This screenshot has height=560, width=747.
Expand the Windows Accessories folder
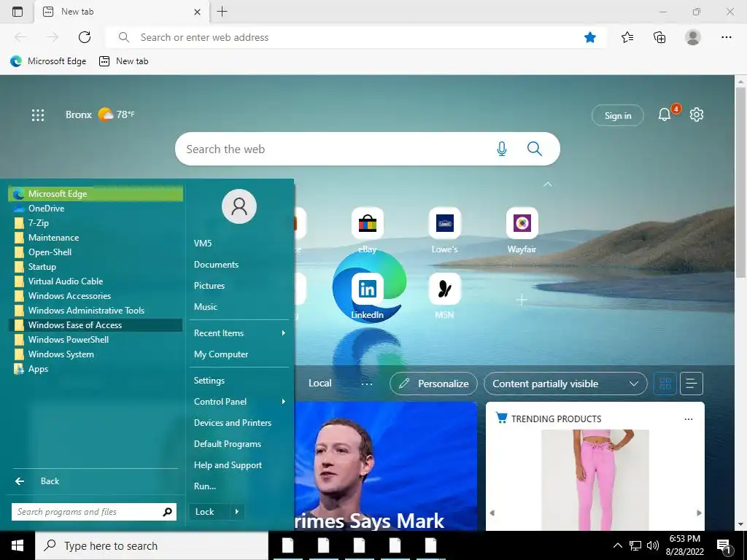96,296
